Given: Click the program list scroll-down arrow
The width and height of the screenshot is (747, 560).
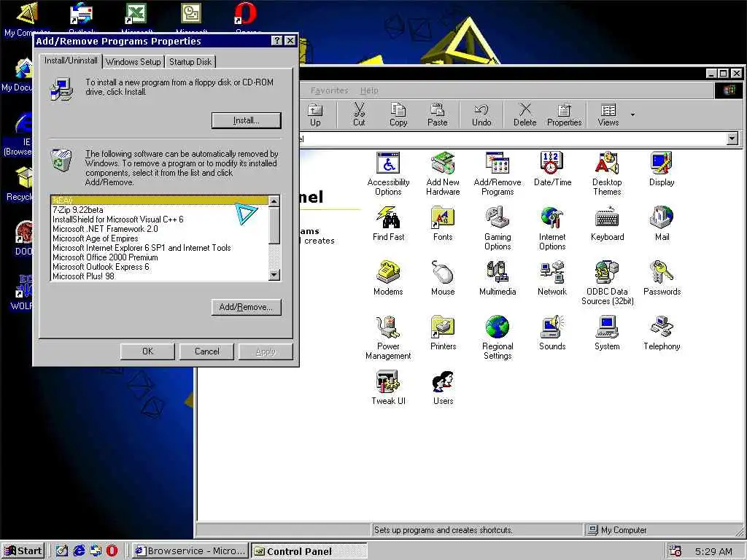Looking at the screenshot, I should point(274,275).
